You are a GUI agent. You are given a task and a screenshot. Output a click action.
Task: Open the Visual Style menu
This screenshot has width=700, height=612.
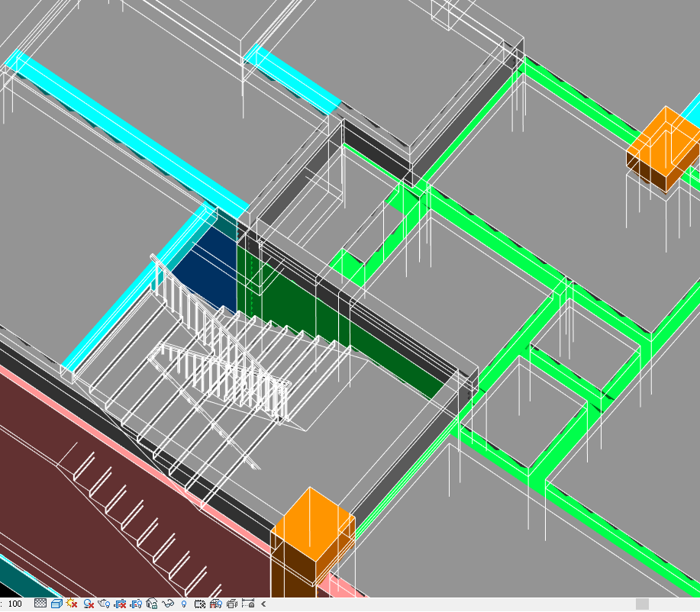coord(56,604)
